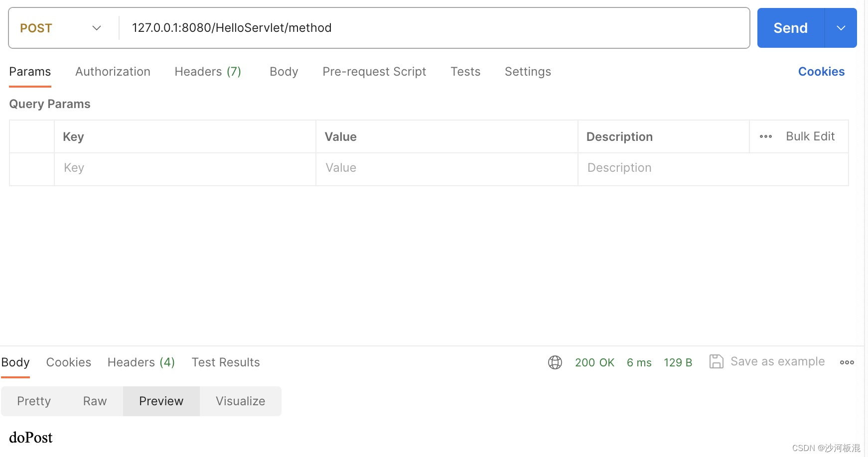Switch response body to Visualize view

coord(240,401)
